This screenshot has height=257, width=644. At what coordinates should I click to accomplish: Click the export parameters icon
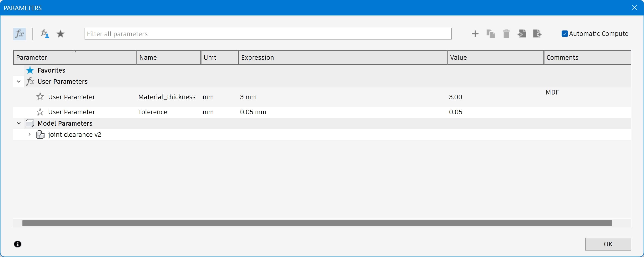click(537, 34)
